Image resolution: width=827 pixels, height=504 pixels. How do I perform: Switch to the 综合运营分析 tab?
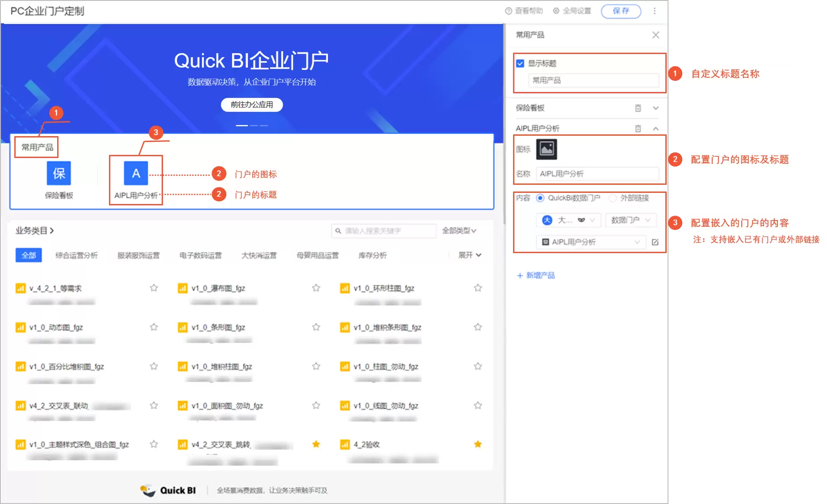pyautogui.click(x=76, y=255)
